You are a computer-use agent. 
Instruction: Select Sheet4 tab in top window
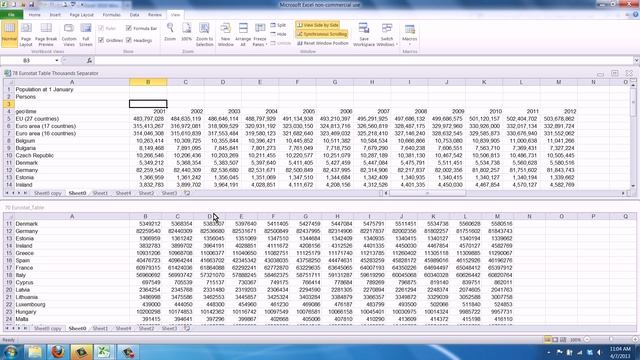pos(123,193)
